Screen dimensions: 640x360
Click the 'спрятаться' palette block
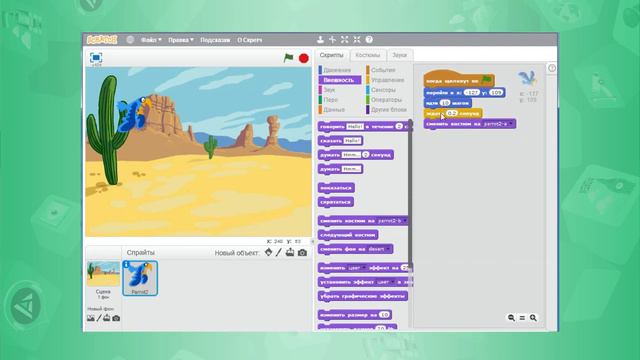click(x=336, y=202)
